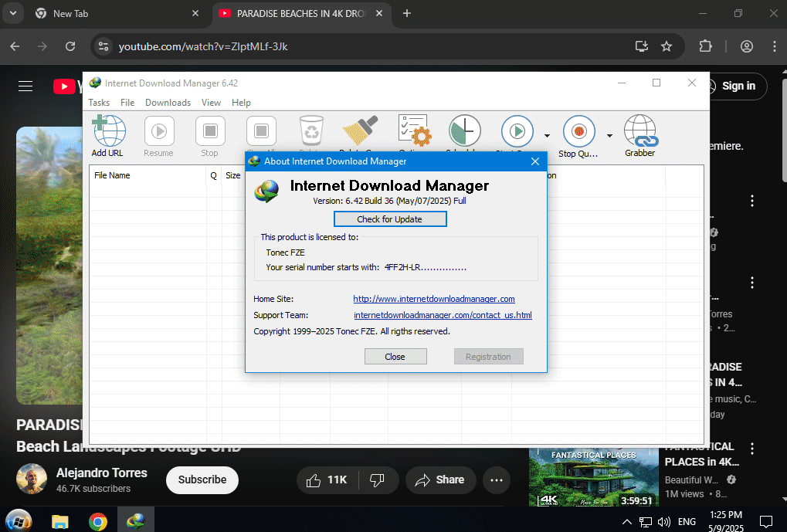Click the Stop Queue icon
Viewport: 787px width, 532px height.
click(x=578, y=131)
